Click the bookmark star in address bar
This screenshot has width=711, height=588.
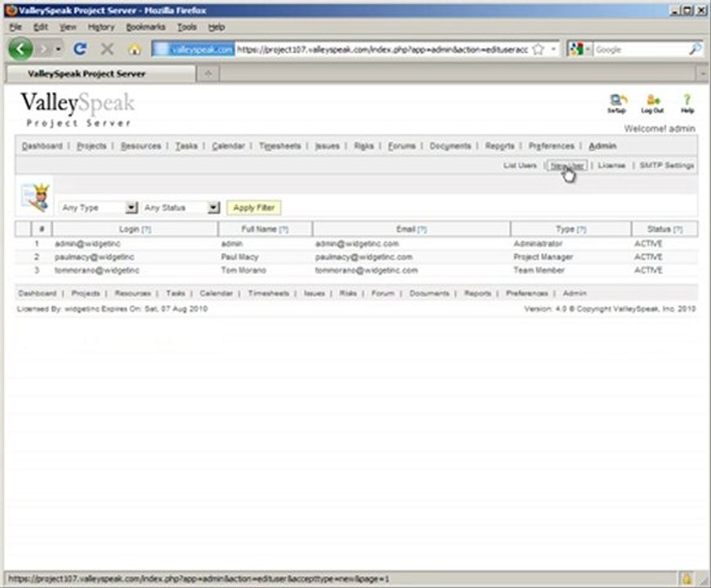point(539,49)
